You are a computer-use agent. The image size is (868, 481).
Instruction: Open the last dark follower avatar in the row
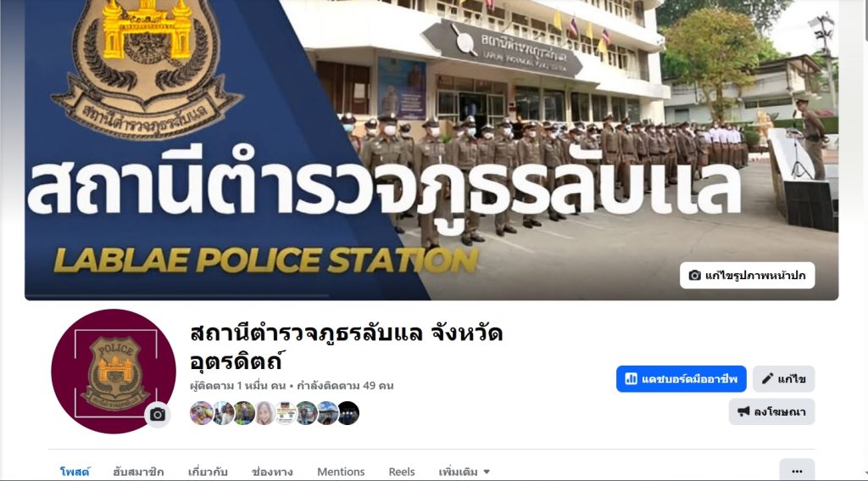348,413
